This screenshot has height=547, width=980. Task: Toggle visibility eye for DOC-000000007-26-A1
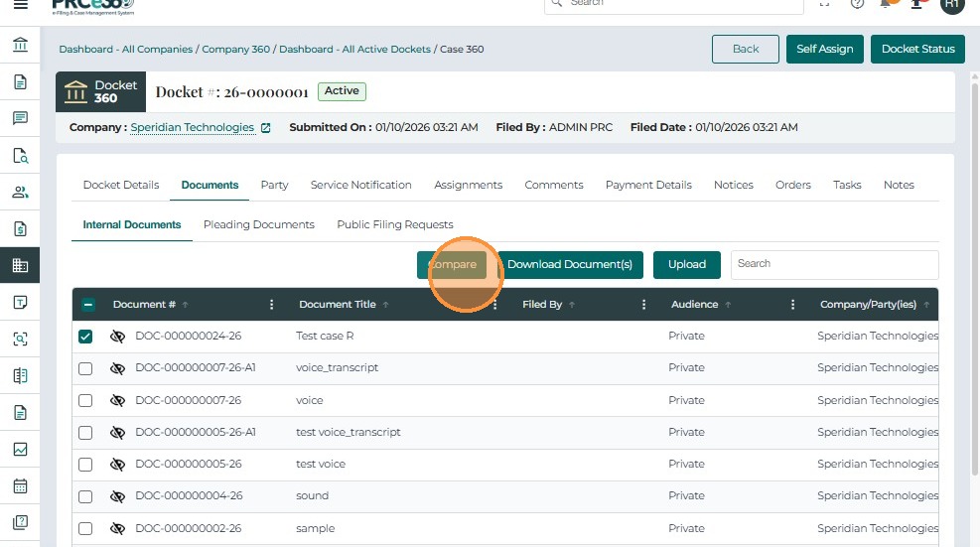click(117, 368)
